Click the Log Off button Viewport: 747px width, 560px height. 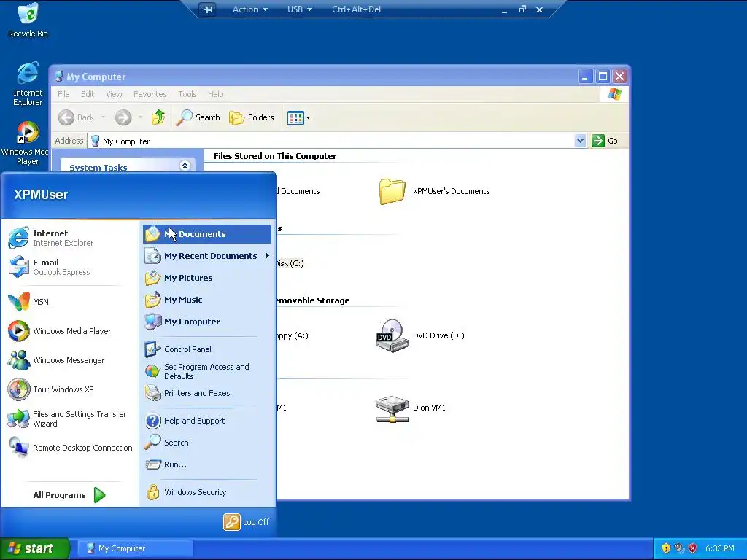point(247,522)
